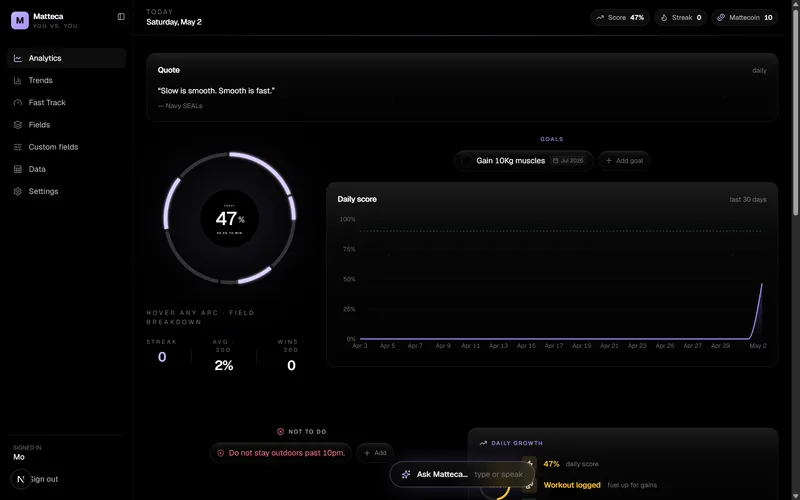Click the Settings gear icon
This screenshot has height=500, width=800.
[18, 191]
